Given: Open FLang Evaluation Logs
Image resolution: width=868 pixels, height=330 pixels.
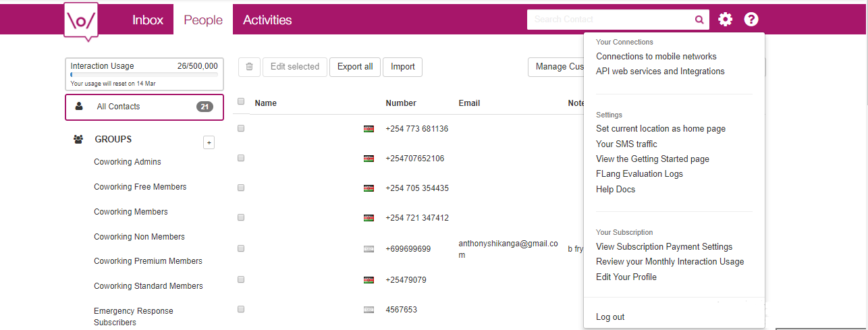Looking at the screenshot, I should pos(639,174).
